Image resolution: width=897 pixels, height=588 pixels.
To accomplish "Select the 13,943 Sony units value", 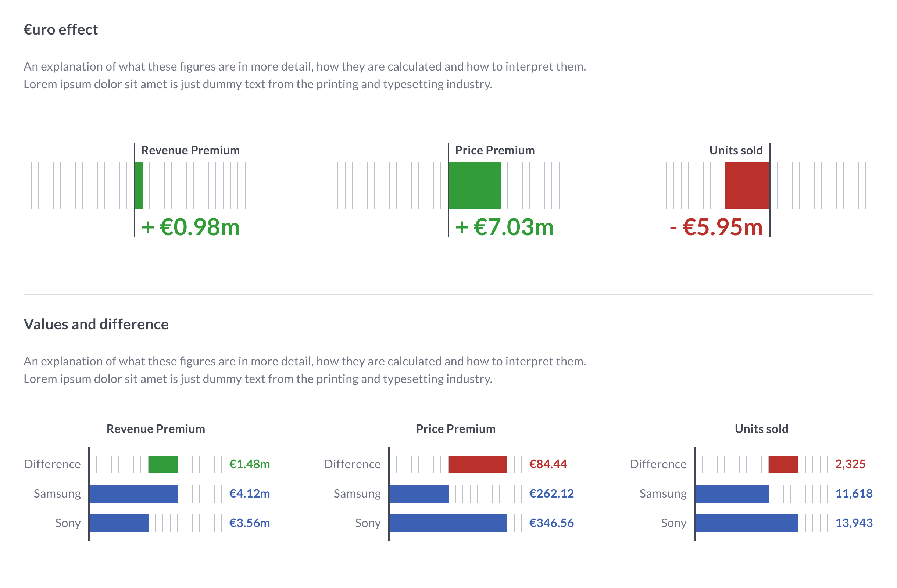I will 854,523.
